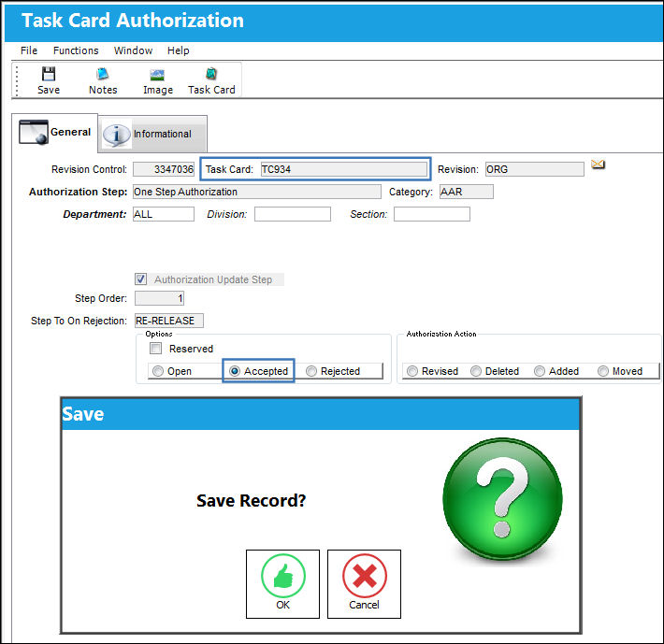This screenshot has height=644, width=664.
Task: Choose the Added authorization action
Action: coord(539,371)
